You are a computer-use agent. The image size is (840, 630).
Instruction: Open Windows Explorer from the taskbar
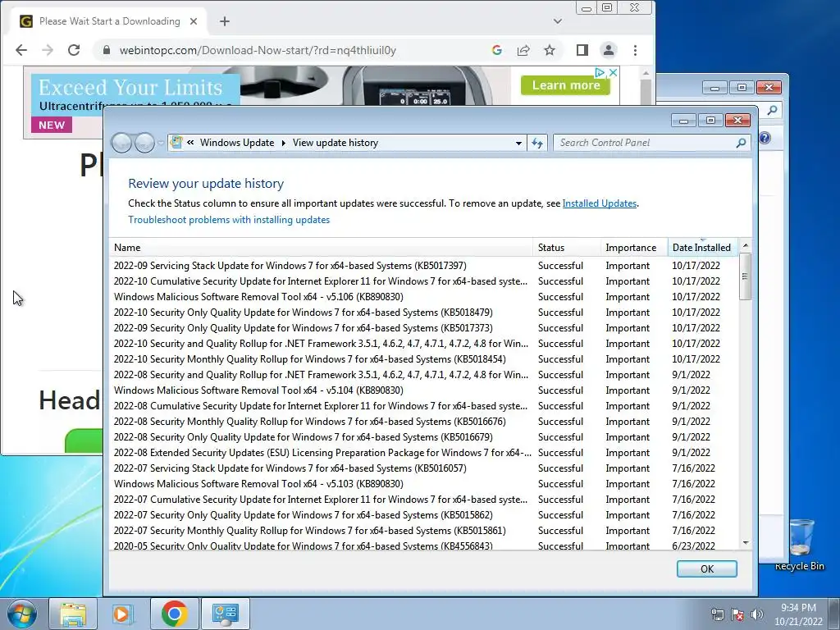(73, 614)
